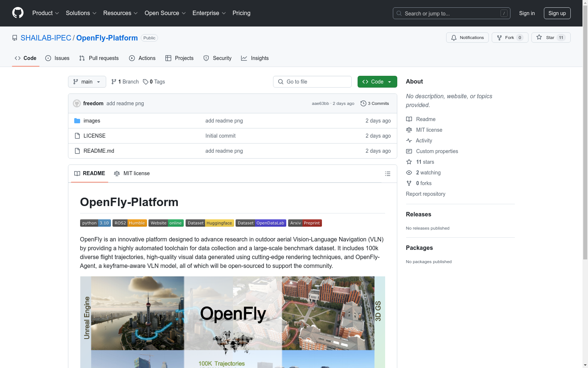Image resolution: width=588 pixels, height=368 pixels.
Task: Click the Packages heading link
Action: pos(419,248)
